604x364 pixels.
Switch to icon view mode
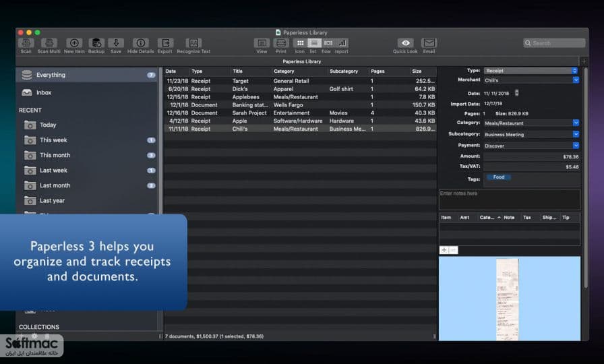[x=300, y=43]
